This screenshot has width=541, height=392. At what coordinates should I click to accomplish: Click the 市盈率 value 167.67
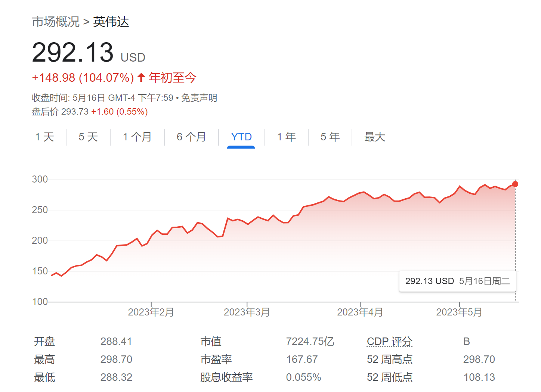302,360
